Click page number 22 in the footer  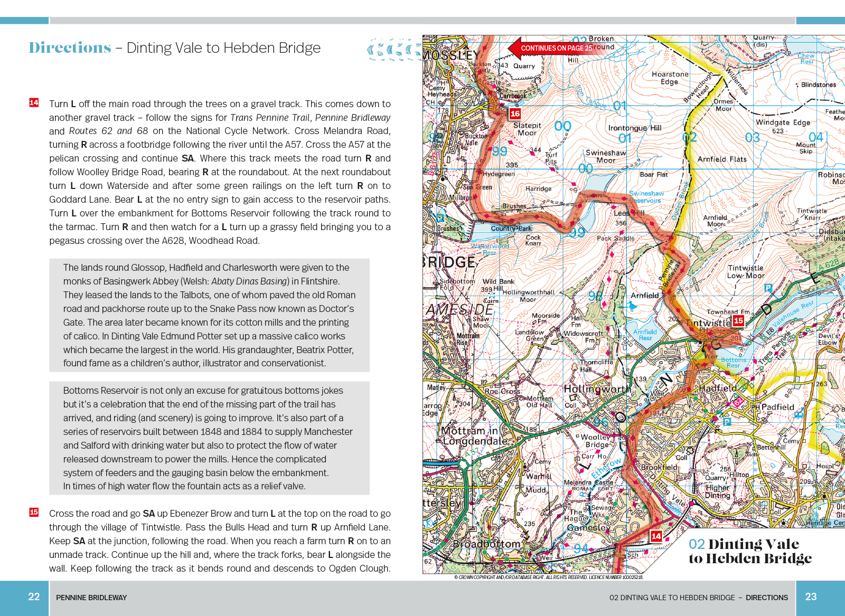pos(34,597)
